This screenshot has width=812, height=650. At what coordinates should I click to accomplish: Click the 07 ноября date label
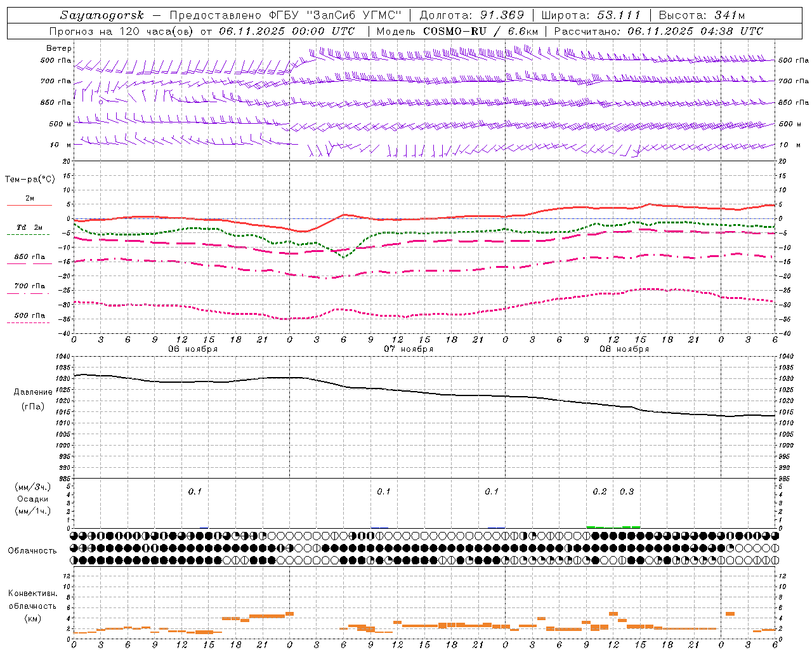(409, 349)
